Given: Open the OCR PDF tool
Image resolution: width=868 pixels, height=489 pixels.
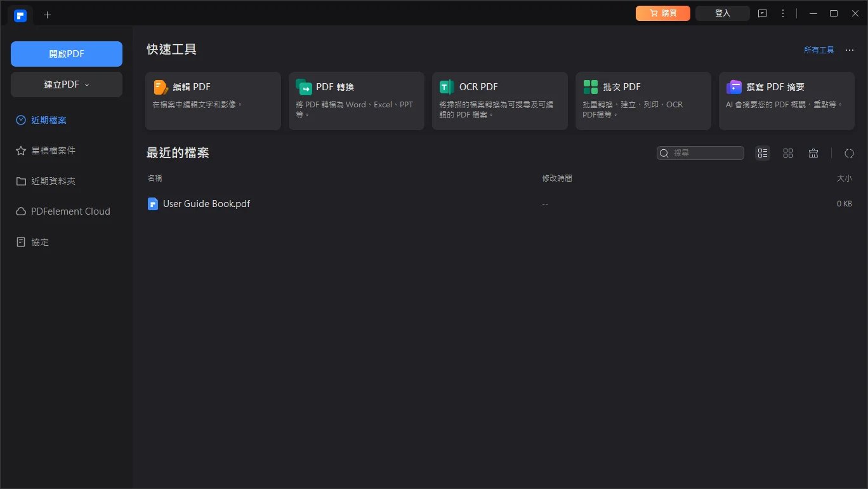Looking at the screenshot, I should pos(499,100).
